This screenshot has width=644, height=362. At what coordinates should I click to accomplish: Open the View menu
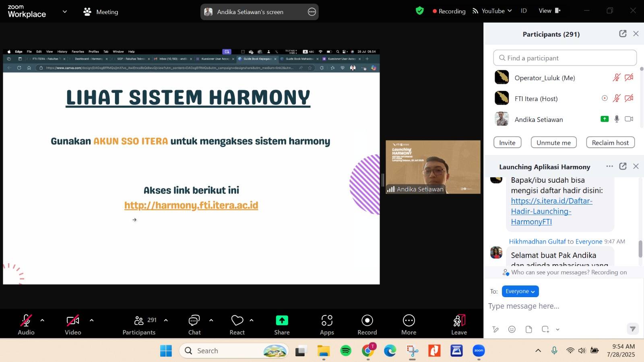[x=549, y=11]
